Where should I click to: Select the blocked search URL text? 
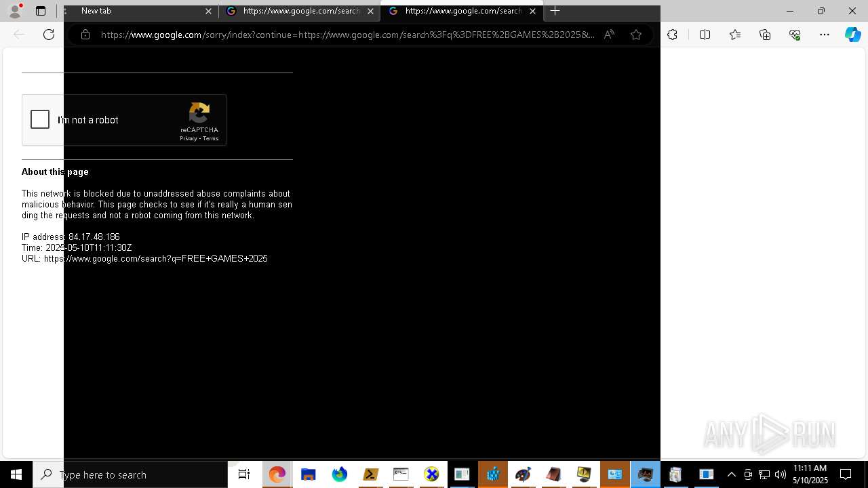point(156,259)
